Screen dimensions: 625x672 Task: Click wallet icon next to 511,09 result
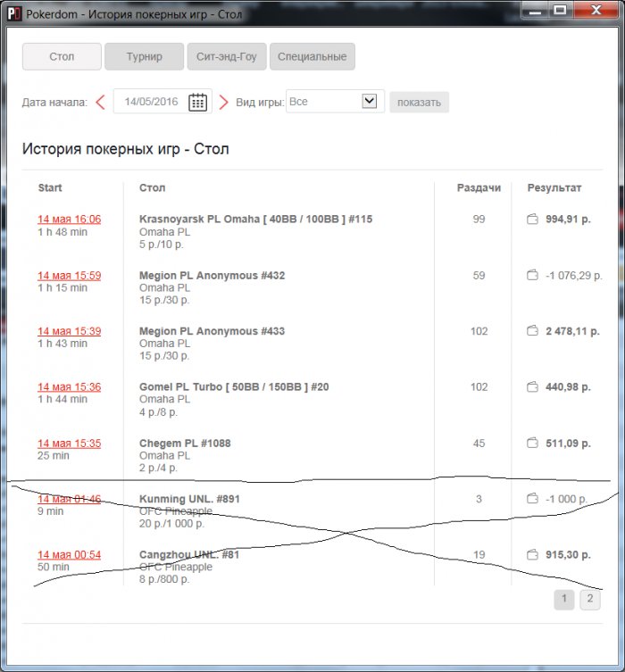[x=533, y=443]
